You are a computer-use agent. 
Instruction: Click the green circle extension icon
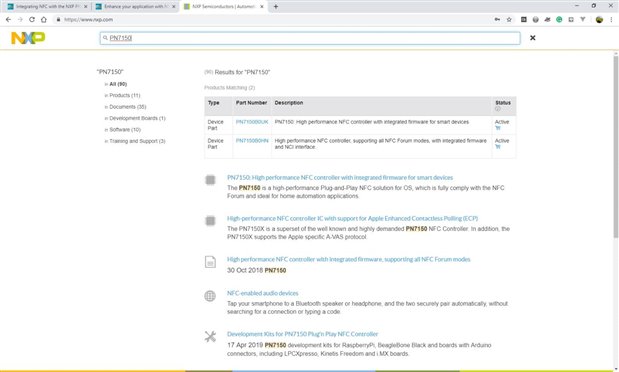coord(559,19)
